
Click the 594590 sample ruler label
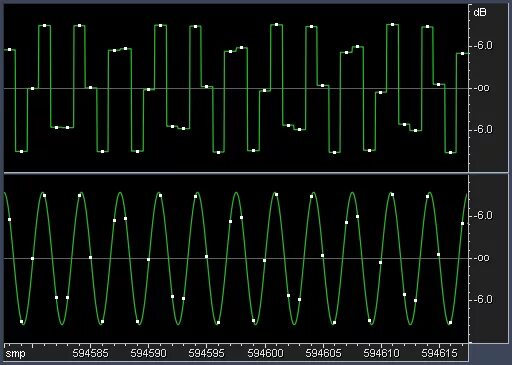point(148,353)
